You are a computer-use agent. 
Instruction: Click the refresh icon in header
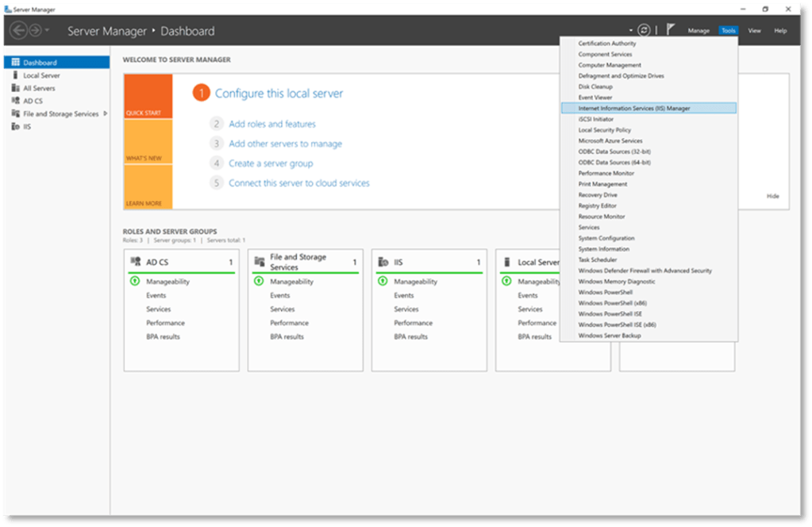point(644,30)
